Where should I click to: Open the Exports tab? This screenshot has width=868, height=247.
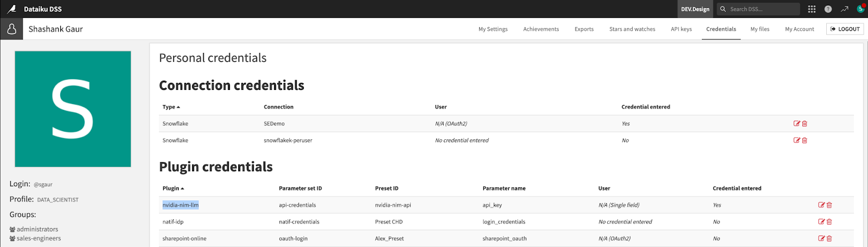click(x=584, y=29)
